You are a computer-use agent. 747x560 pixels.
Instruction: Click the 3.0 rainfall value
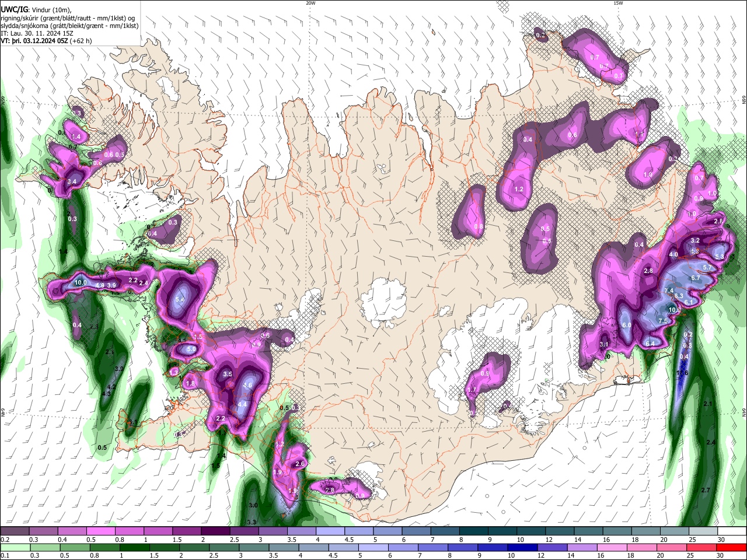click(253, 505)
